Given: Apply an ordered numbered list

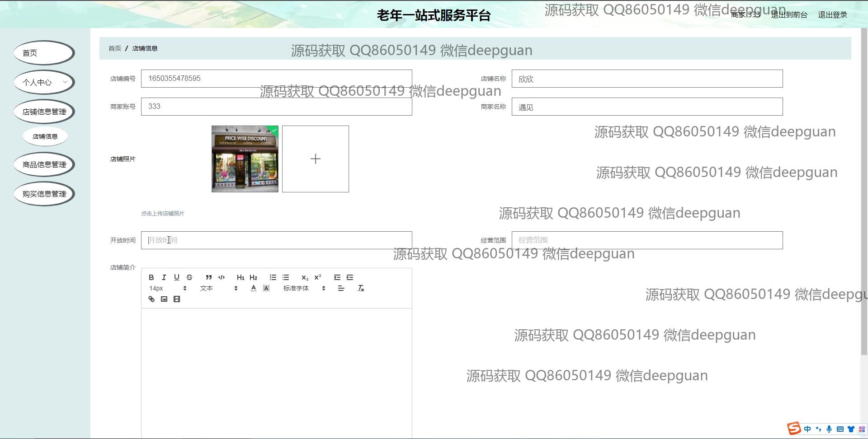Looking at the screenshot, I should pyautogui.click(x=273, y=277).
